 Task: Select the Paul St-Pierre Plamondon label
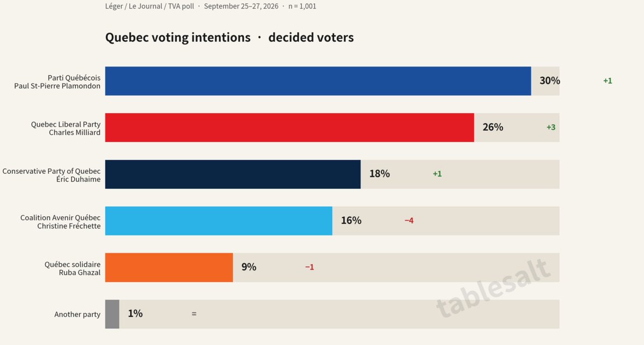pos(57,86)
